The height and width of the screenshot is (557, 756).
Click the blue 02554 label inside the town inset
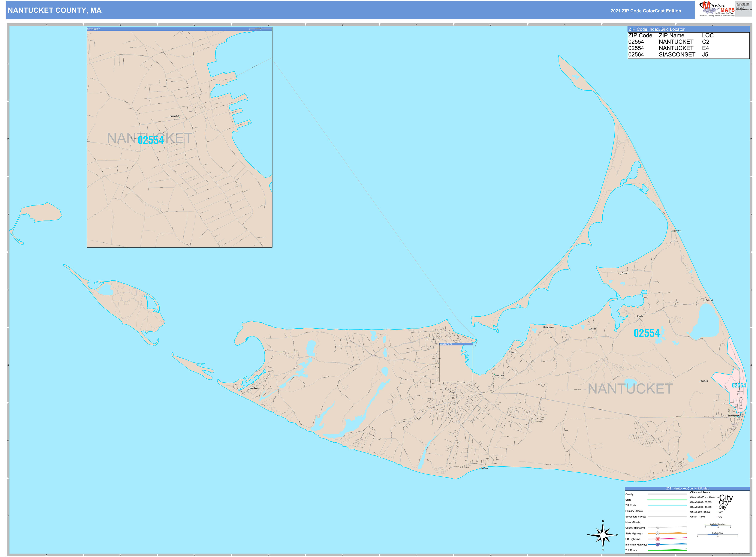151,140
